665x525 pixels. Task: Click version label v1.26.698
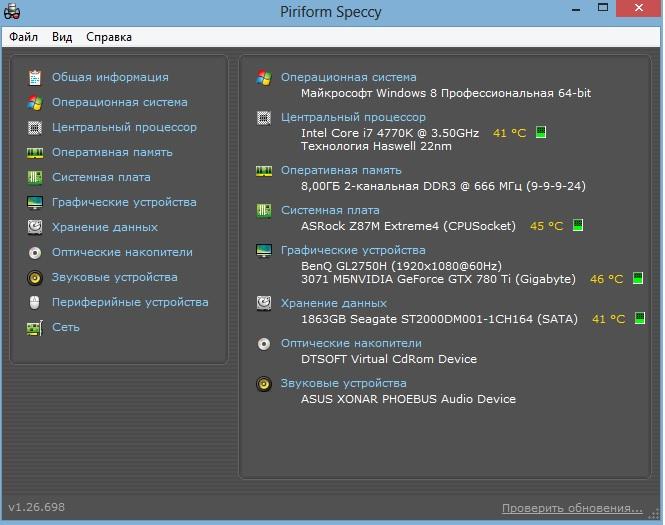36,507
